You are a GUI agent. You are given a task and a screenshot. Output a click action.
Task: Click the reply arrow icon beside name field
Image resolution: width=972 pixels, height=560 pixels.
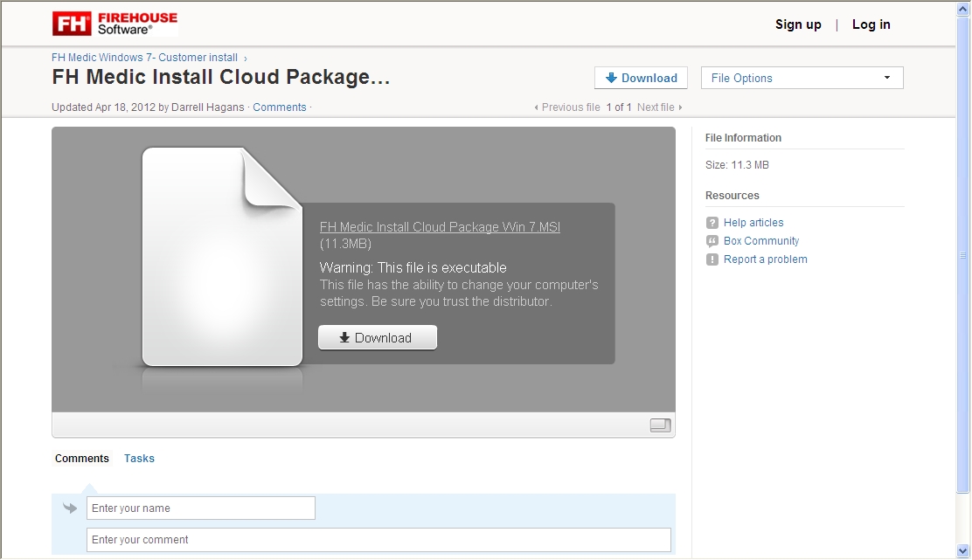click(70, 508)
